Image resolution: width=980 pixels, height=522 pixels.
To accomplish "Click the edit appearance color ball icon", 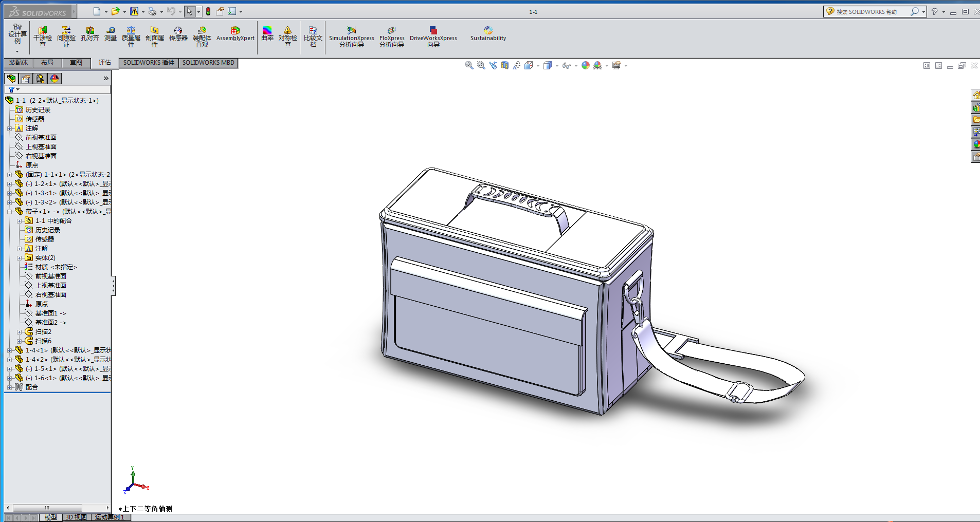I will [585, 66].
